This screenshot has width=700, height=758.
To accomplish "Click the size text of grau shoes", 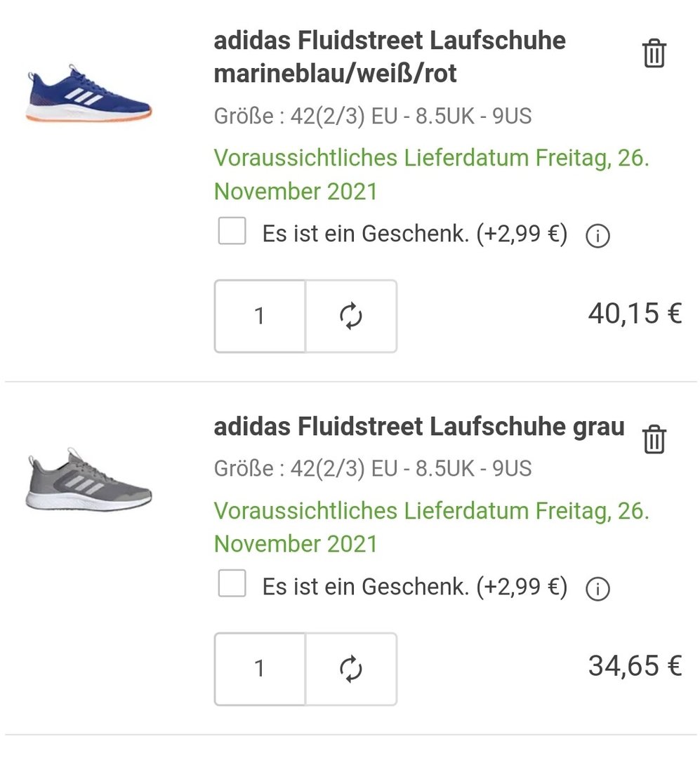I will 373,468.
